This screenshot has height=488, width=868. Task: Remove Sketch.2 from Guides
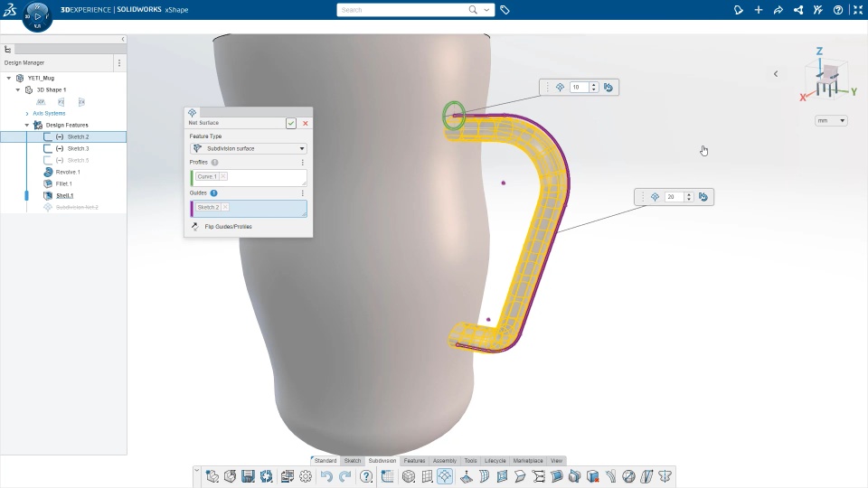click(x=225, y=207)
